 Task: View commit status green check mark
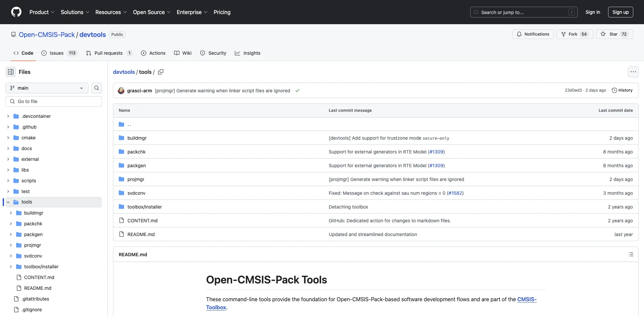pyautogui.click(x=297, y=91)
